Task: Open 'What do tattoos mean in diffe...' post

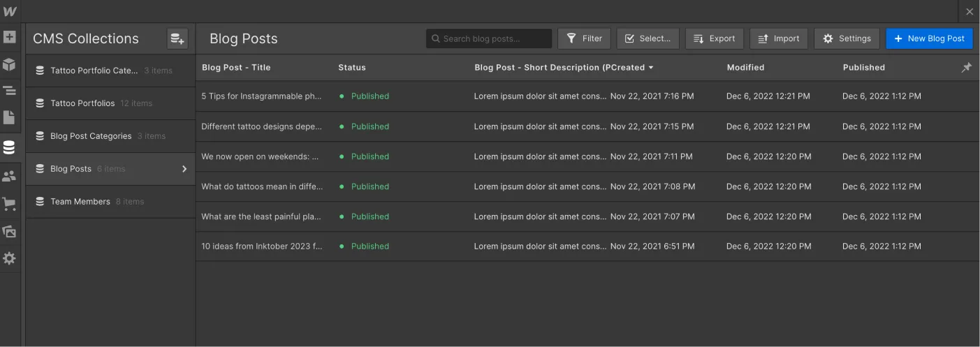Action: 261,186
